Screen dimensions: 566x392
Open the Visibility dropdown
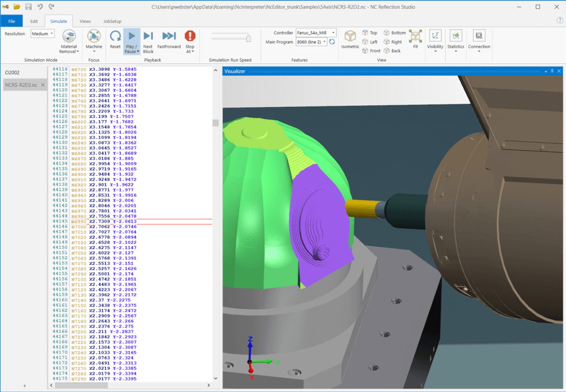pos(435,37)
